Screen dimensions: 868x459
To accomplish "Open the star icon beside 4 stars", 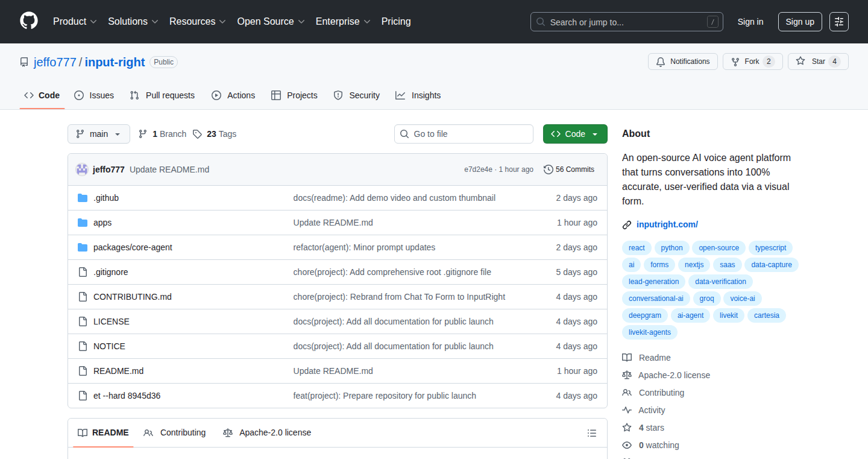I will 627,428.
